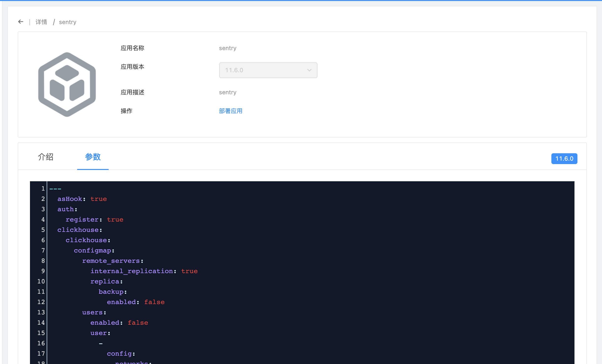Click the '---' document start on line 1
This screenshot has height=364, width=602.
click(x=55, y=189)
